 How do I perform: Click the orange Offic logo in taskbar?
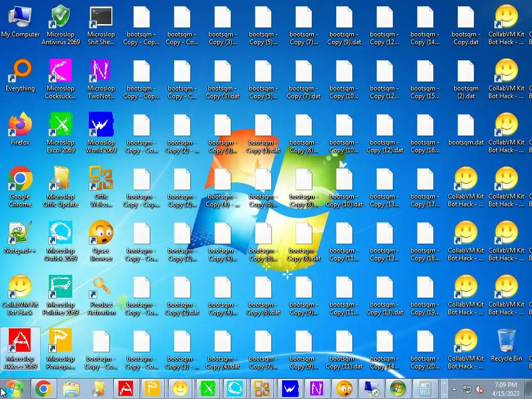(262, 389)
